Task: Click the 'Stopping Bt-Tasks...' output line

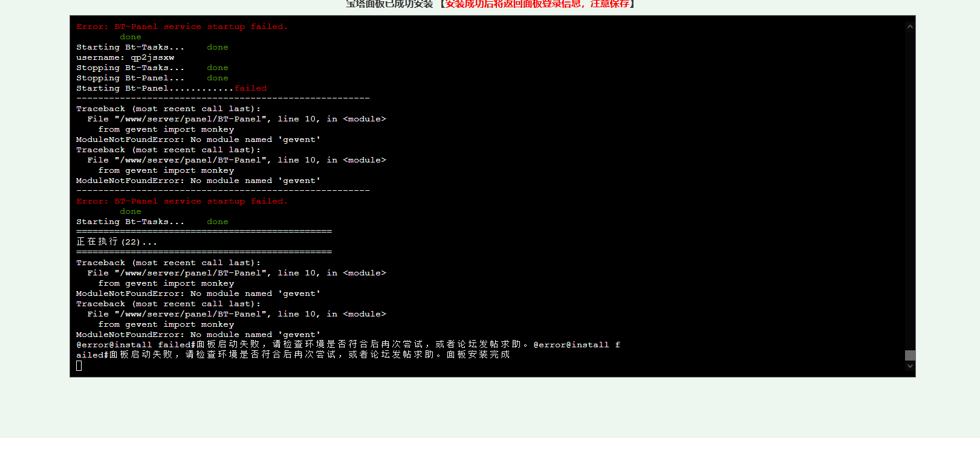Action: coord(152,68)
